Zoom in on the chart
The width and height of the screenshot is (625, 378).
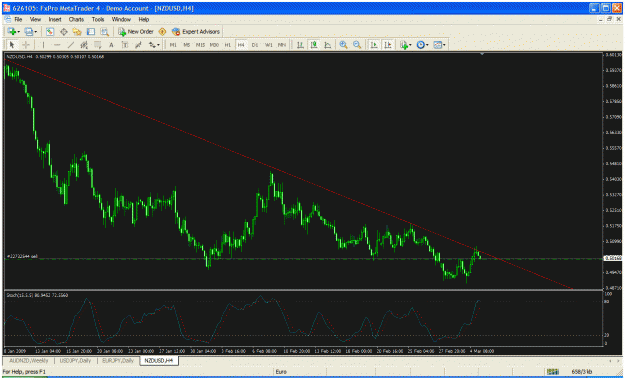(343, 45)
